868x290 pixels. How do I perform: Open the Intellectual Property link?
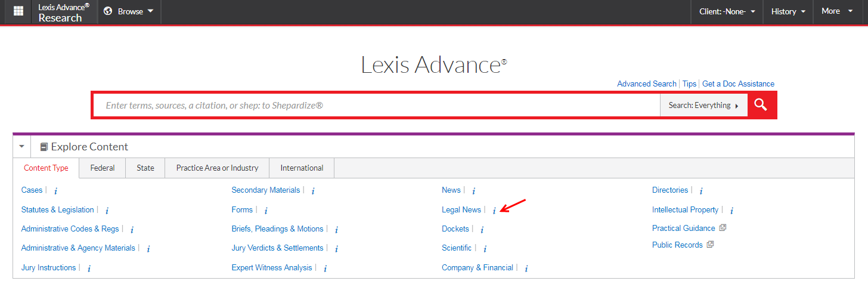click(686, 210)
